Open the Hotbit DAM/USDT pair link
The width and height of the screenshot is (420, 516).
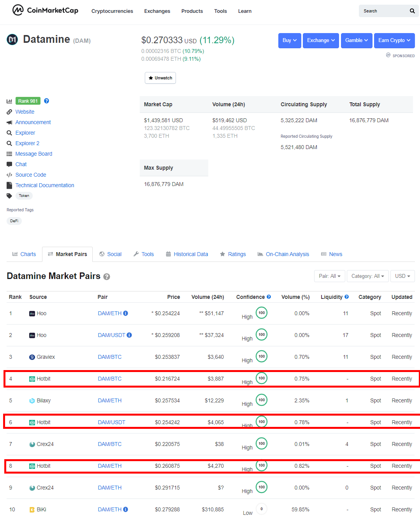(x=112, y=422)
